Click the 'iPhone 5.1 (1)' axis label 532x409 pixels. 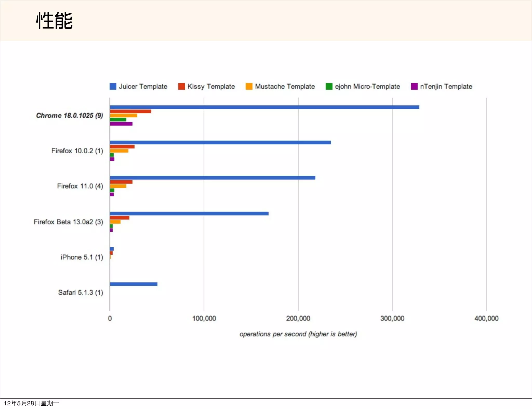pos(82,257)
